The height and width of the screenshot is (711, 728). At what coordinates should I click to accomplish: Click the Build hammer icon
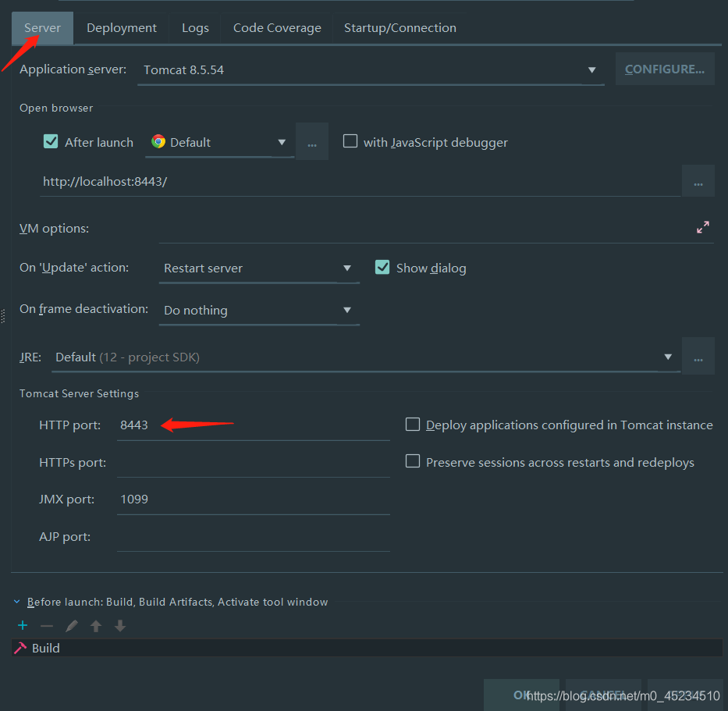[20, 648]
